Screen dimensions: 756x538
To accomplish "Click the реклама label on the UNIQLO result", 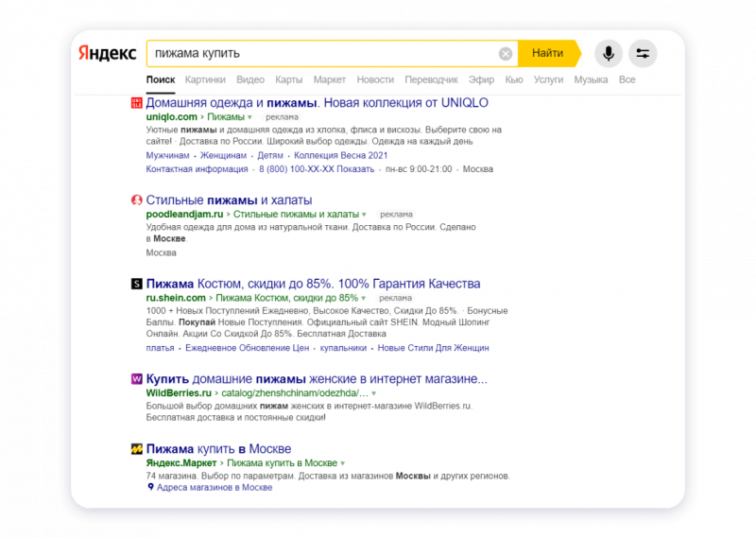I will coord(282,117).
